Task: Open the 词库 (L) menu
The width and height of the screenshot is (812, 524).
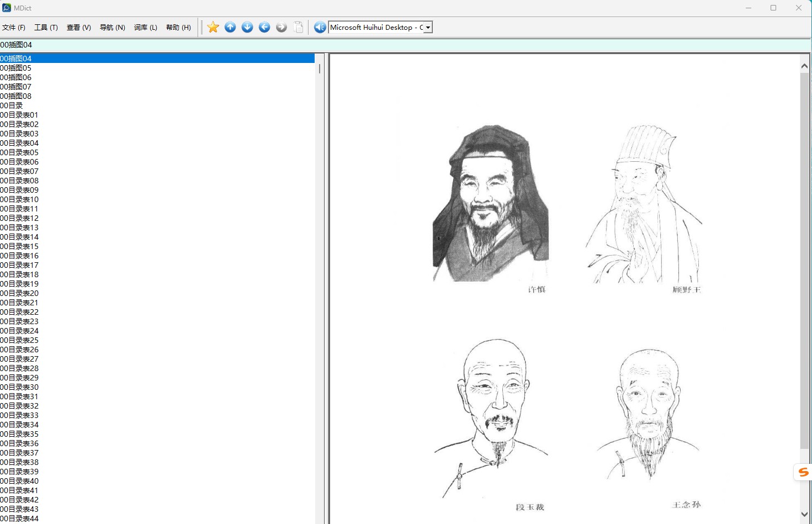Action: click(145, 28)
